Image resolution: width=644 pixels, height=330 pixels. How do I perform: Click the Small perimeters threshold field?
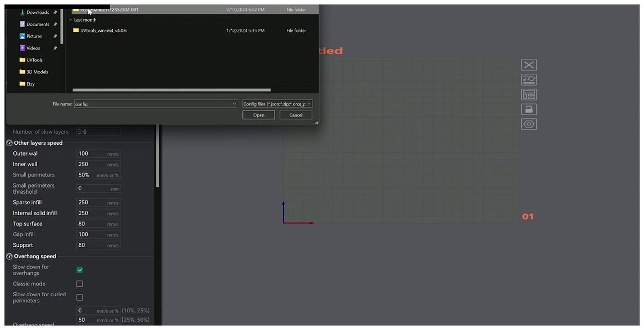point(98,189)
